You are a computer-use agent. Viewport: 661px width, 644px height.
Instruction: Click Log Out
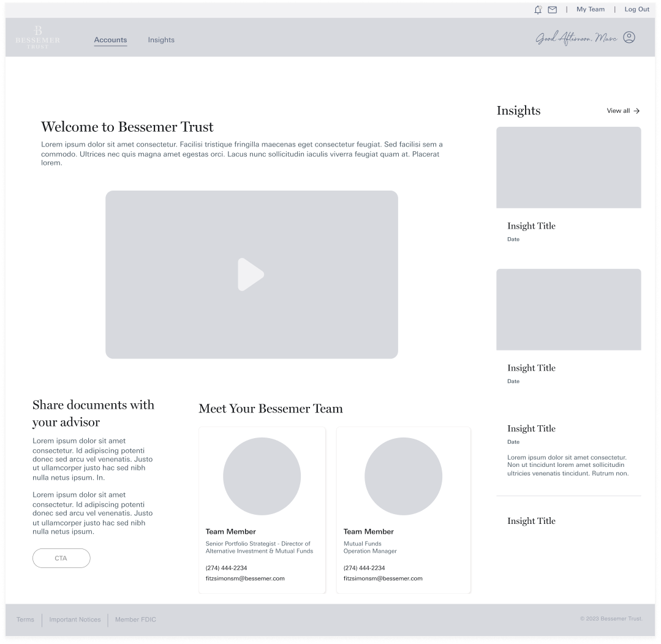pyautogui.click(x=636, y=9)
